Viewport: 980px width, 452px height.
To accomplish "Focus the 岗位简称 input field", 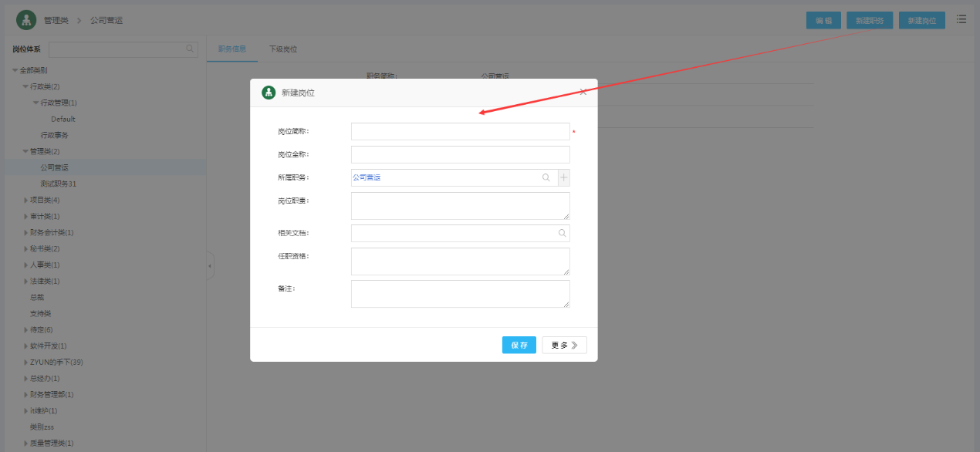I will tap(460, 131).
